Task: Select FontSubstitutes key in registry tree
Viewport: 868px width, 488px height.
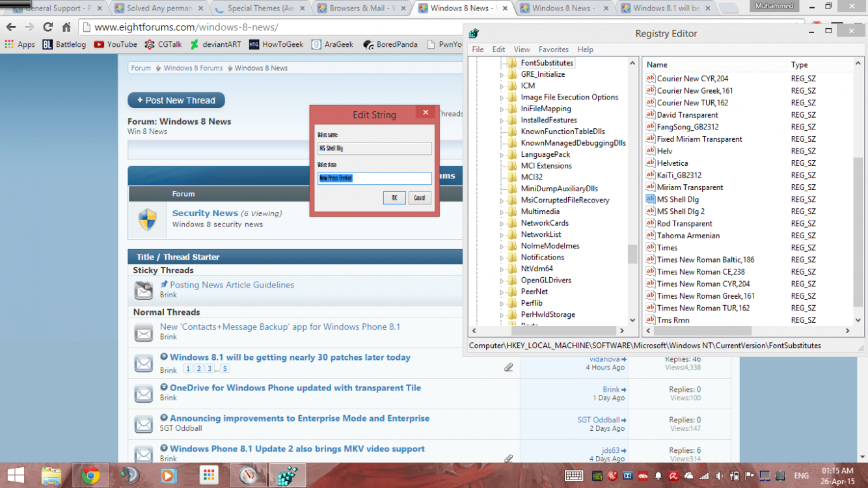Action: pos(547,63)
